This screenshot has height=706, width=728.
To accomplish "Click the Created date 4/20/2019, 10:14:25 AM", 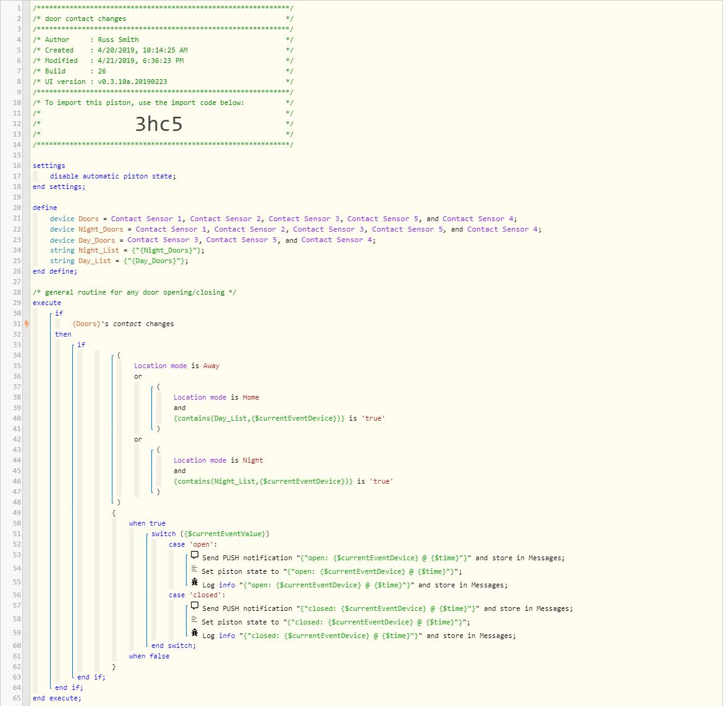I will click(143, 50).
